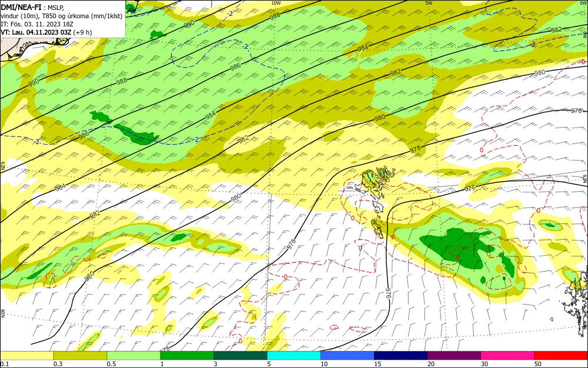Click the legend value "50"
Viewport: 588px width, 368px height.
(x=538, y=364)
